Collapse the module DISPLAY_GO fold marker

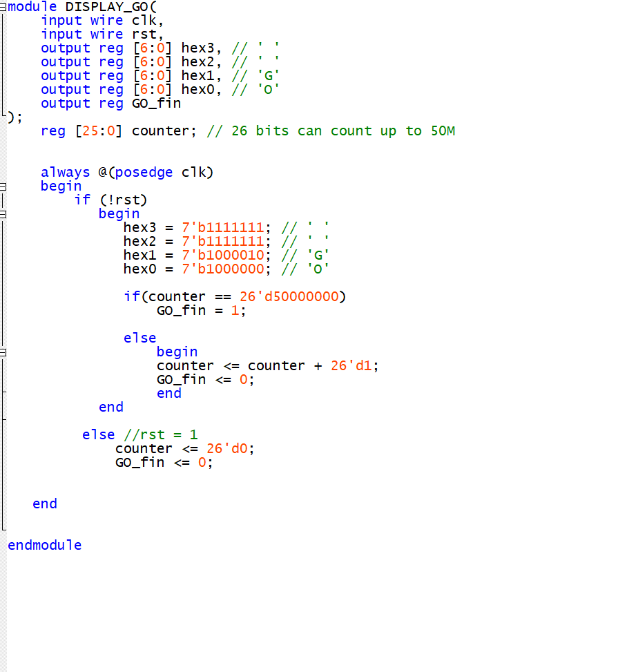point(2,7)
